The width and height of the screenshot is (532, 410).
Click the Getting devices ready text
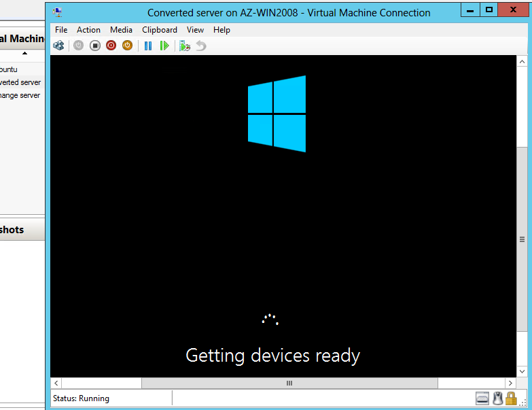(272, 356)
